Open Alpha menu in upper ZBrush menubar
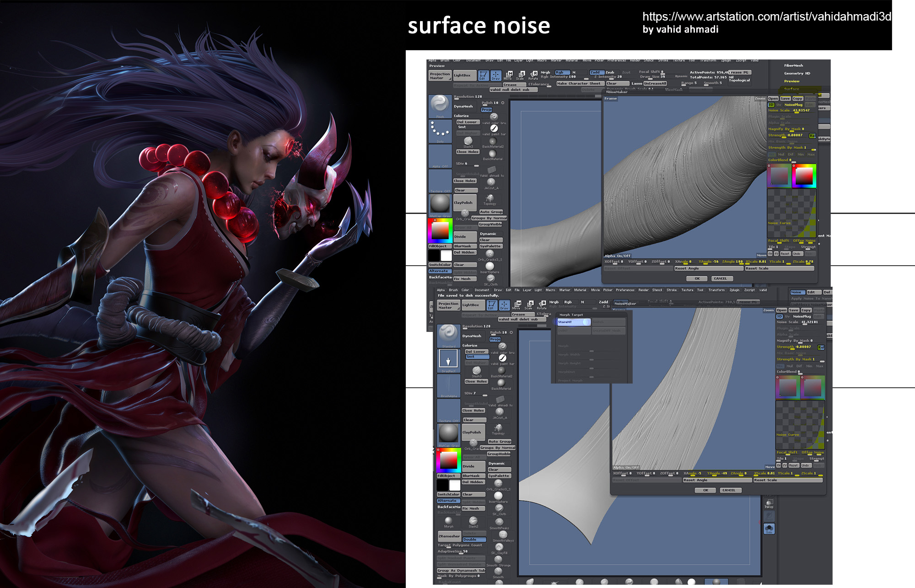The width and height of the screenshot is (915, 588). tap(432, 60)
